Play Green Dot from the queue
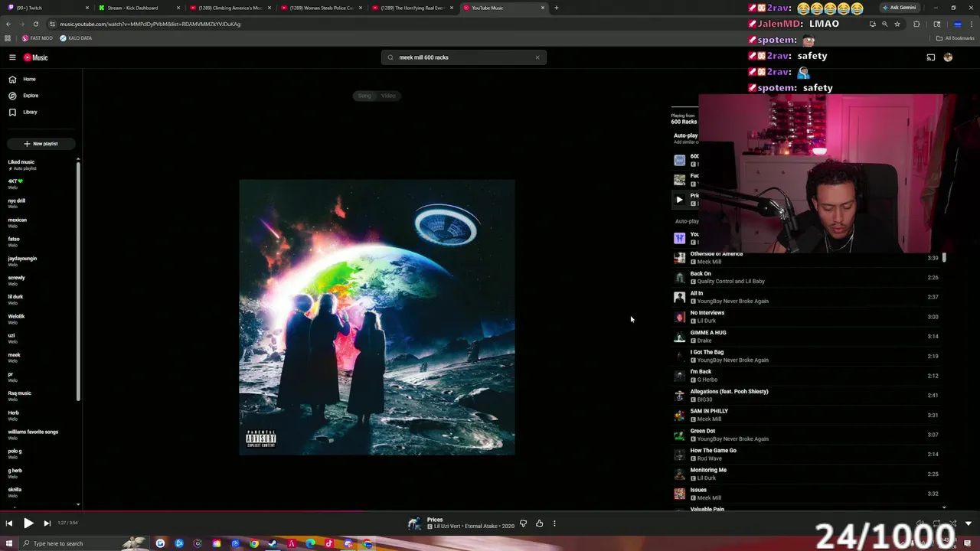980x551 pixels. click(x=807, y=435)
